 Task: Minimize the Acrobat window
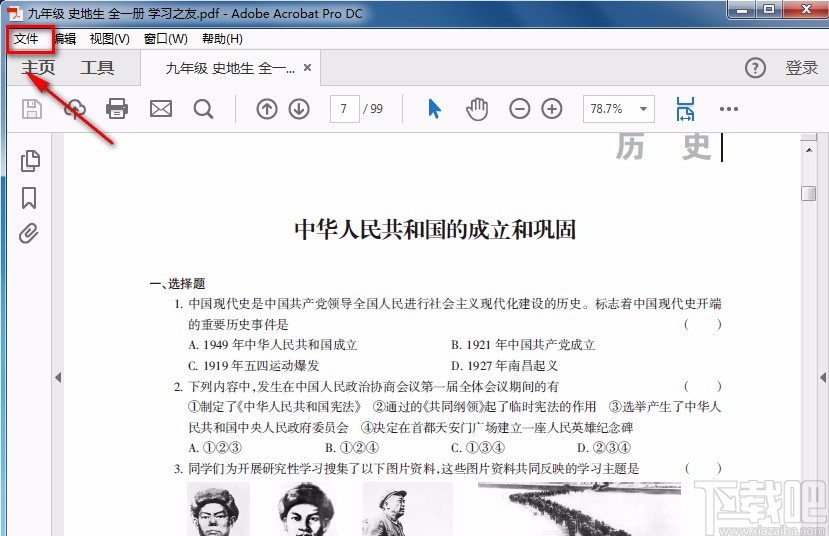coord(743,10)
